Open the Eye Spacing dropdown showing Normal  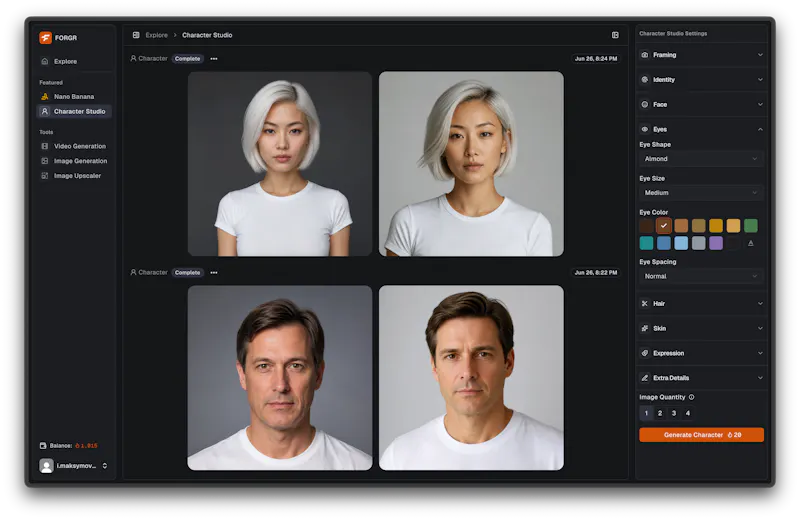pyautogui.click(x=701, y=276)
